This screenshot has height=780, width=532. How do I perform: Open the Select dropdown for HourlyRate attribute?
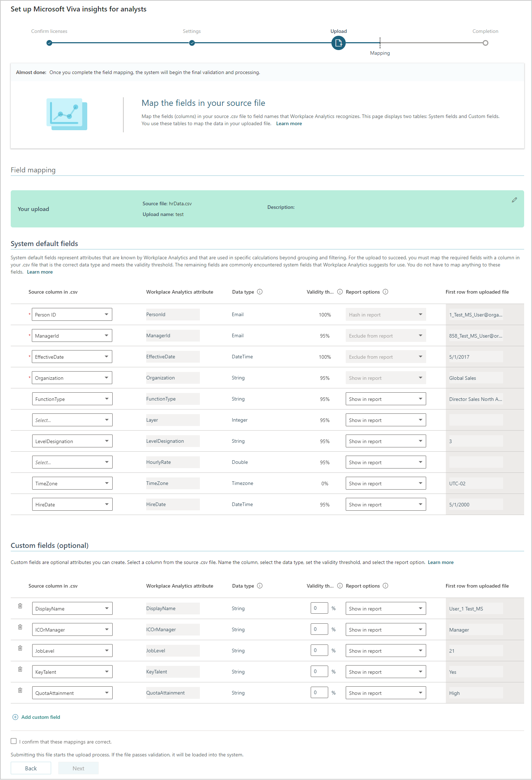[72, 462]
